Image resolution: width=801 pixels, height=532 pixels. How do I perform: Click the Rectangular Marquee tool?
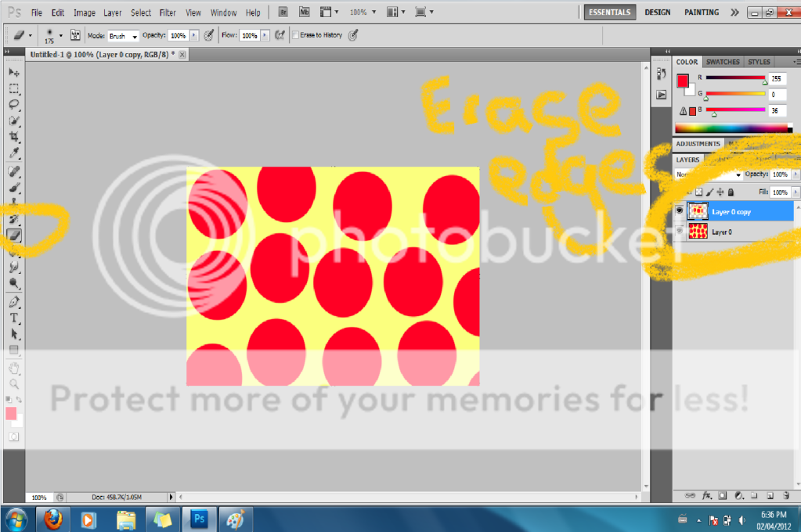coord(14,88)
